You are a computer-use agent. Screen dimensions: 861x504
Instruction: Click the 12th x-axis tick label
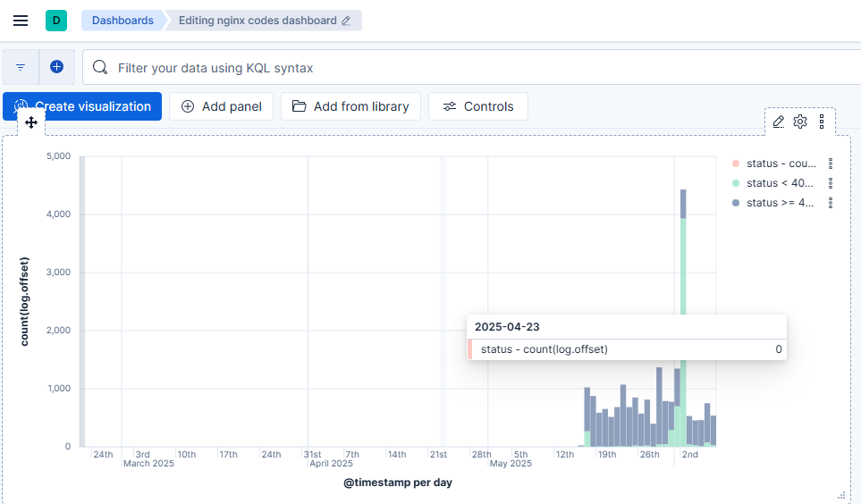pyautogui.click(x=565, y=455)
